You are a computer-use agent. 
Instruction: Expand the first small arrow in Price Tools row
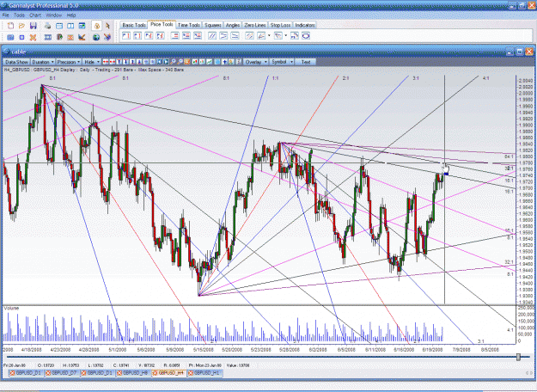[269, 35]
